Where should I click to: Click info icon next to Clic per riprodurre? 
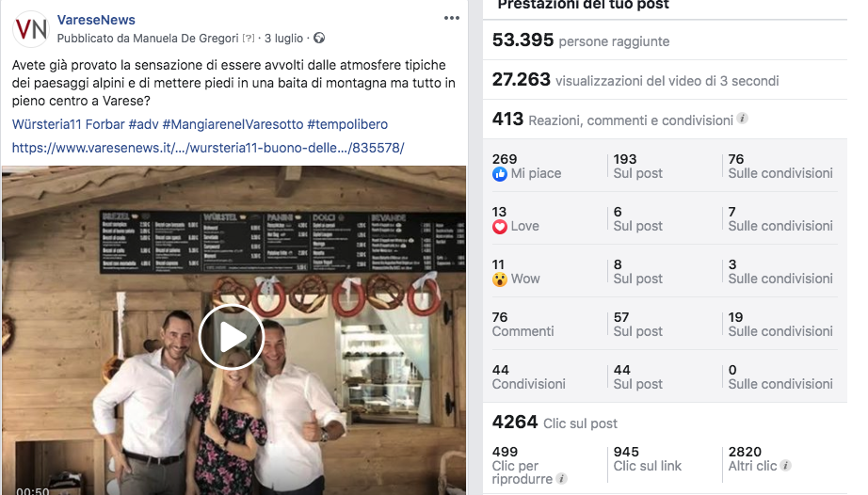click(x=561, y=478)
